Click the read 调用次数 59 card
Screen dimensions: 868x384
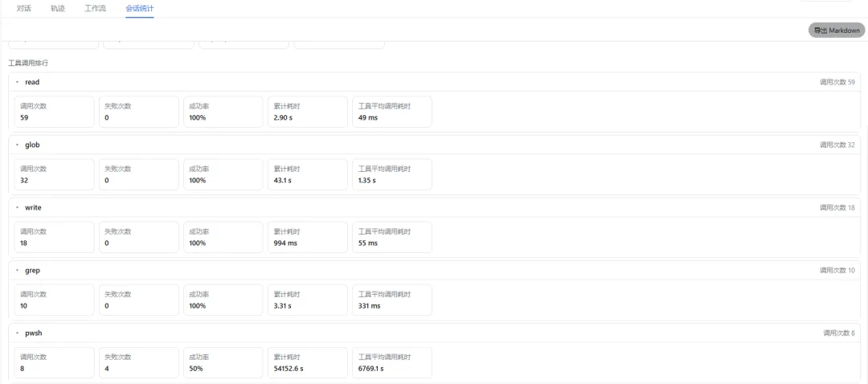point(55,112)
